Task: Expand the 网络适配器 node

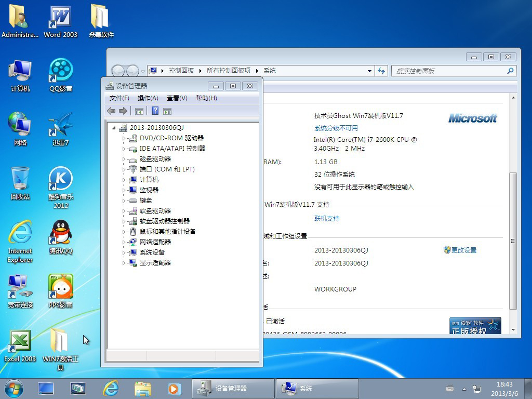Action: [x=124, y=242]
